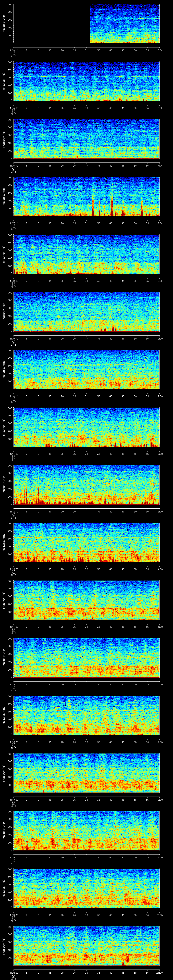Select the '18:00' end time label
The image size is (173, 980).
pos(160,799)
